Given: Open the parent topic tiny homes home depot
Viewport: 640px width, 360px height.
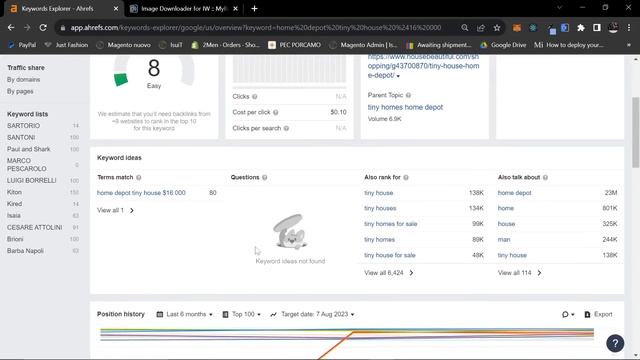Looking at the screenshot, I should click(405, 107).
